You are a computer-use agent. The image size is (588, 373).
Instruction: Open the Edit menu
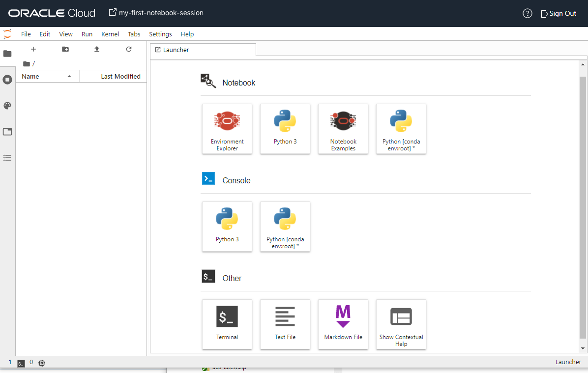click(x=45, y=34)
